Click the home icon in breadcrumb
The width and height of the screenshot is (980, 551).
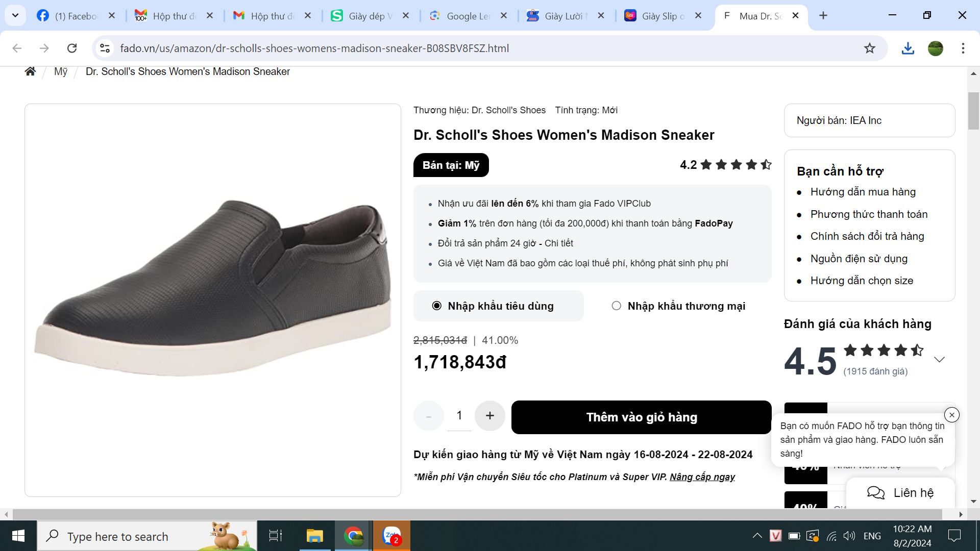[30, 71]
